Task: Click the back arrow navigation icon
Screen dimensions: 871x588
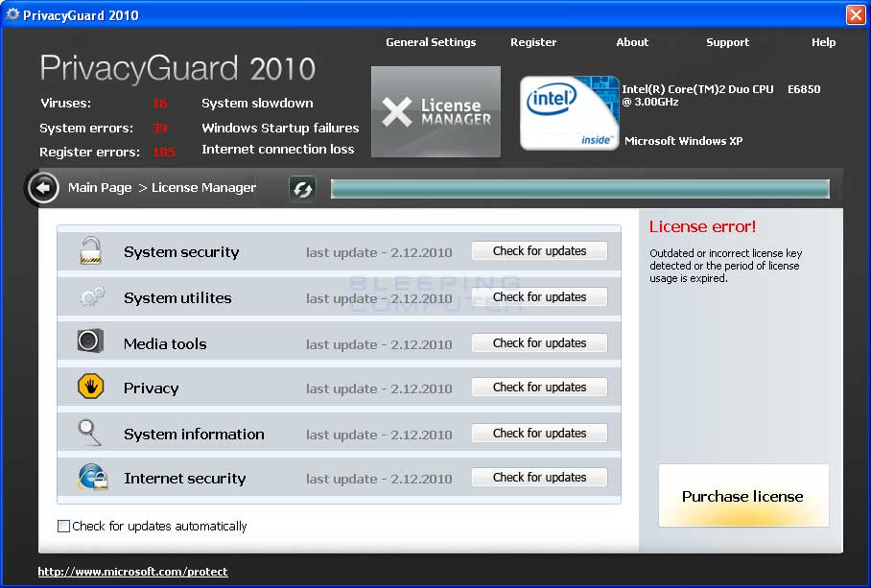Action: [42, 188]
